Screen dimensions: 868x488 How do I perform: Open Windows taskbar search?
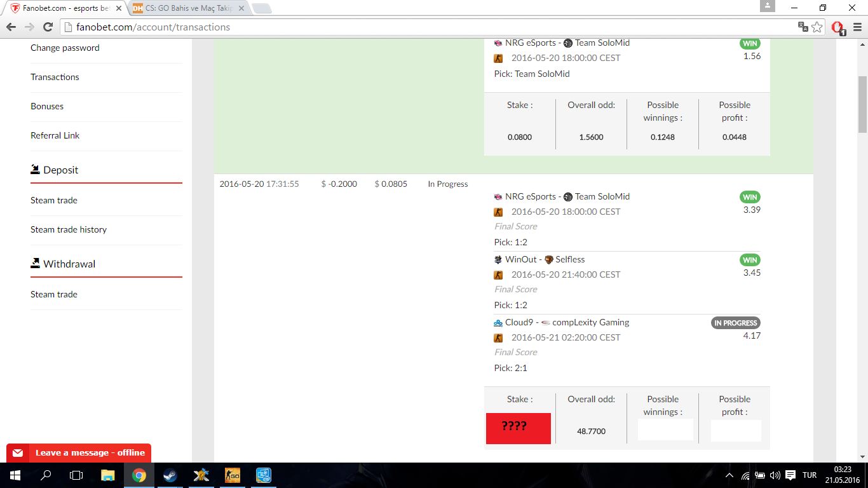tap(46, 475)
